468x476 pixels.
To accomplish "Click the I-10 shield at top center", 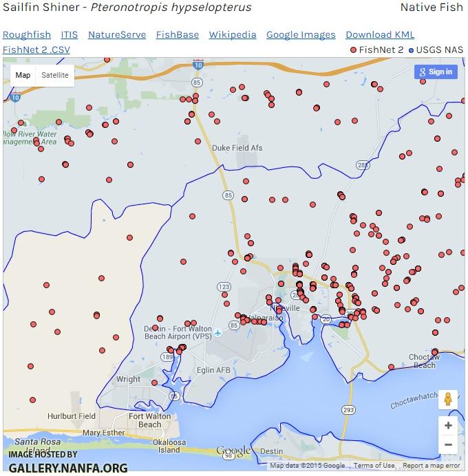I will pos(198,64).
